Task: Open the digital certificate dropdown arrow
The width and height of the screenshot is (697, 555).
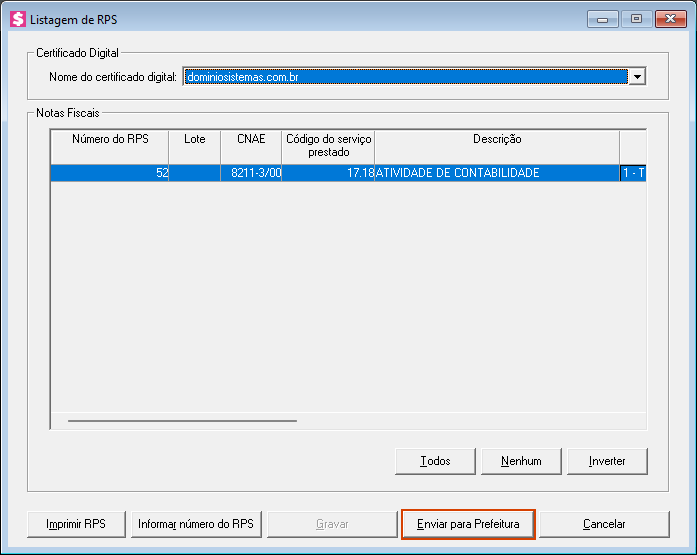Action: [x=637, y=77]
